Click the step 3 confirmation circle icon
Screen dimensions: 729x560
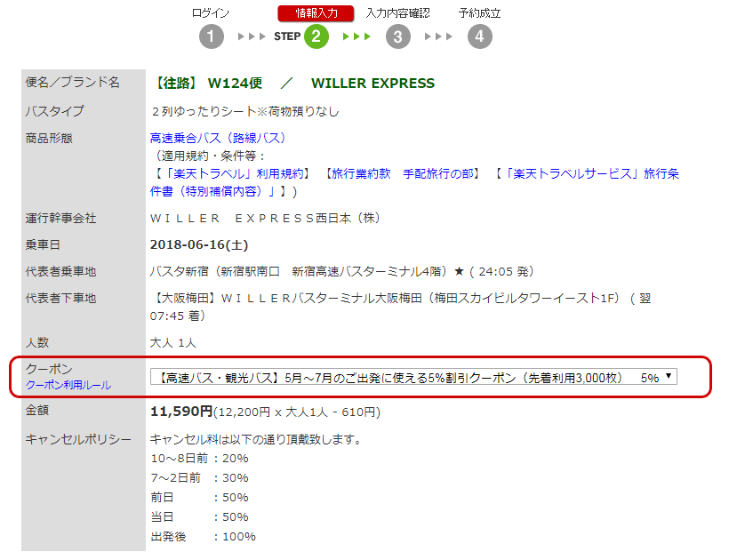click(398, 36)
